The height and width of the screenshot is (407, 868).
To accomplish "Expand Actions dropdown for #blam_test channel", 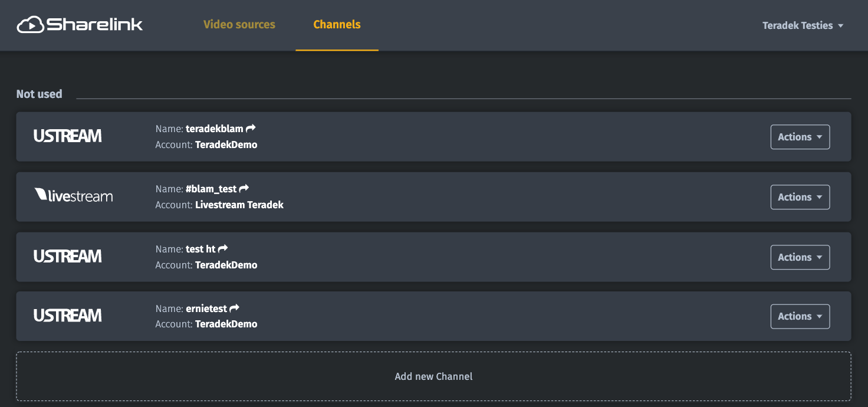I will 800,197.
